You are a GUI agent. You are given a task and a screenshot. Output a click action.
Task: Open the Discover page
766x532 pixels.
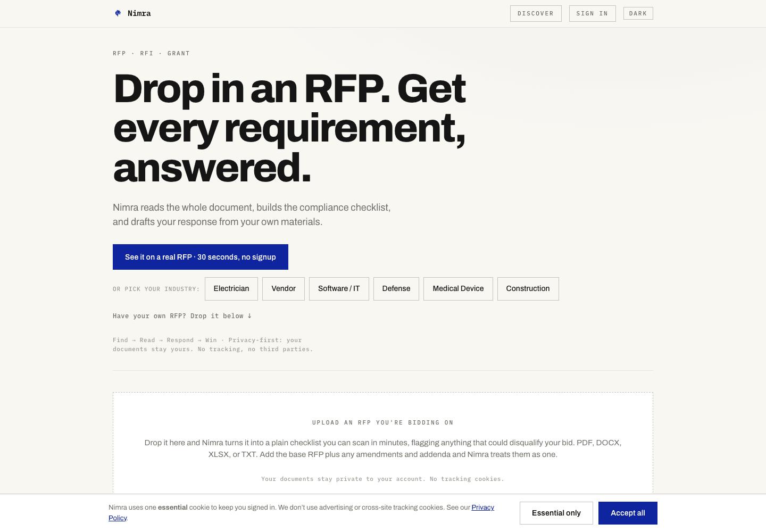(x=536, y=14)
